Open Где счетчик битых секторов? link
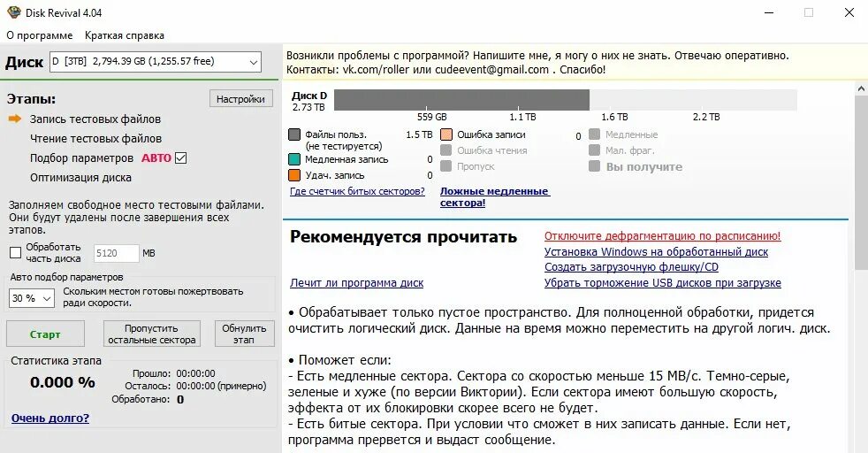Viewport: 868px width, 453px height. tap(357, 191)
